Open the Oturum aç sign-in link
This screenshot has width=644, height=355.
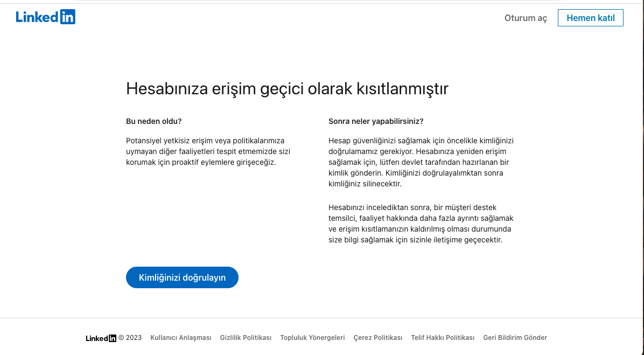[x=526, y=18]
